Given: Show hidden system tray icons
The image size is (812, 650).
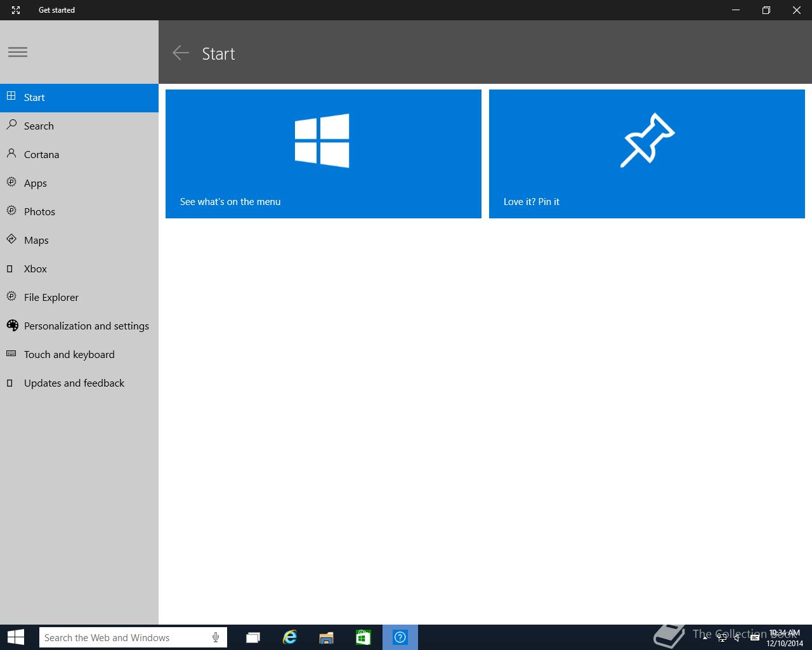Looking at the screenshot, I should (705, 638).
